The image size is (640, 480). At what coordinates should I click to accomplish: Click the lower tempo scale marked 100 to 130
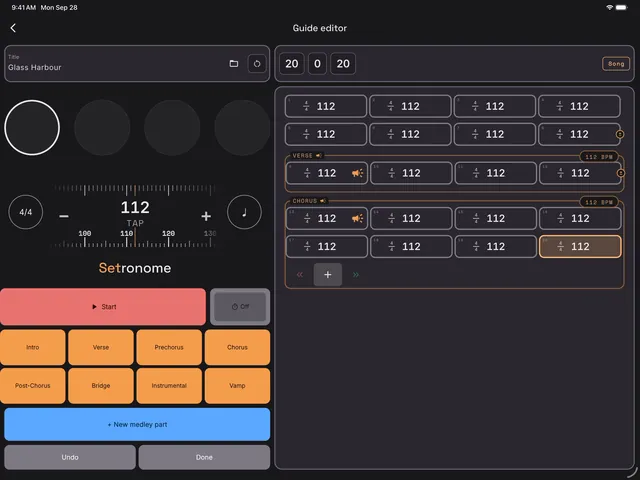(135, 239)
